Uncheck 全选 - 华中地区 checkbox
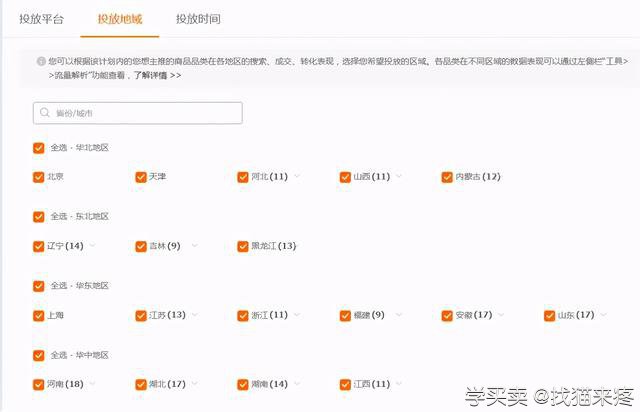The image size is (640, 412). (38, 355)
